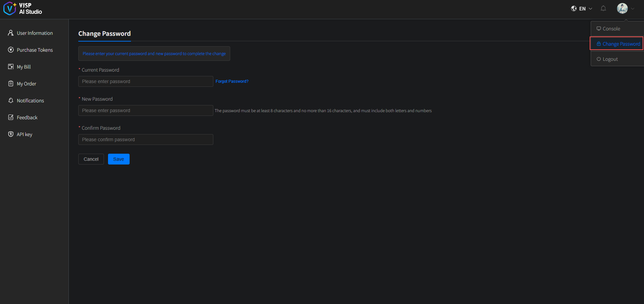Screen dimensions: 644x304
Task: Open the Forgot Password link
Action: click(x=232, y=81)
